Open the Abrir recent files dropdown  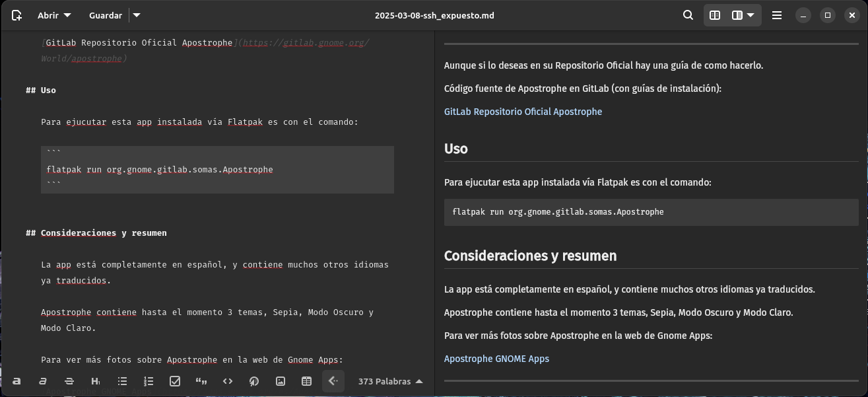tap(54, 15)
